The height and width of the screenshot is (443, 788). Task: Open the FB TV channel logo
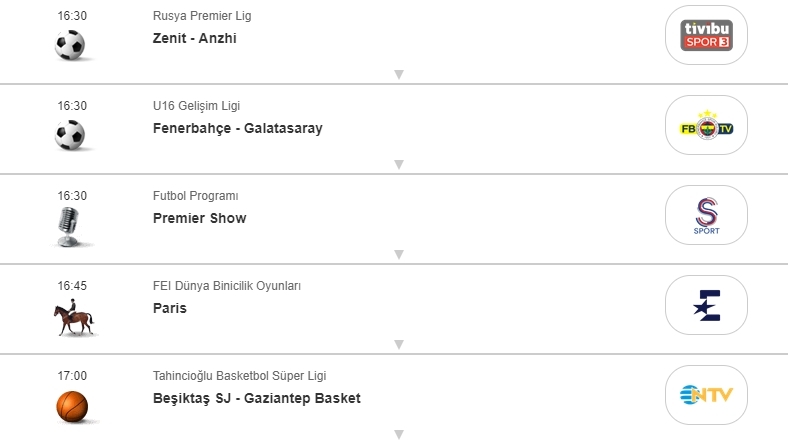click(x=706, y=125)
